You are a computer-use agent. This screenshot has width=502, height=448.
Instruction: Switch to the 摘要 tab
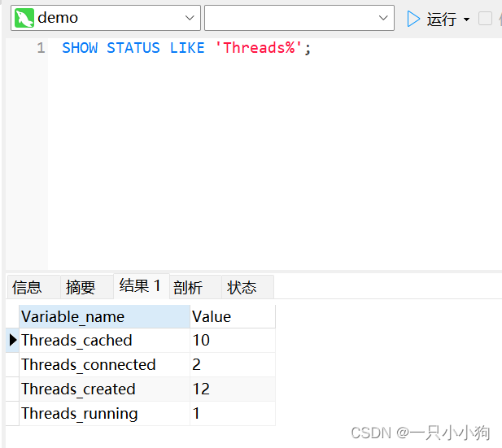[87, 287]
